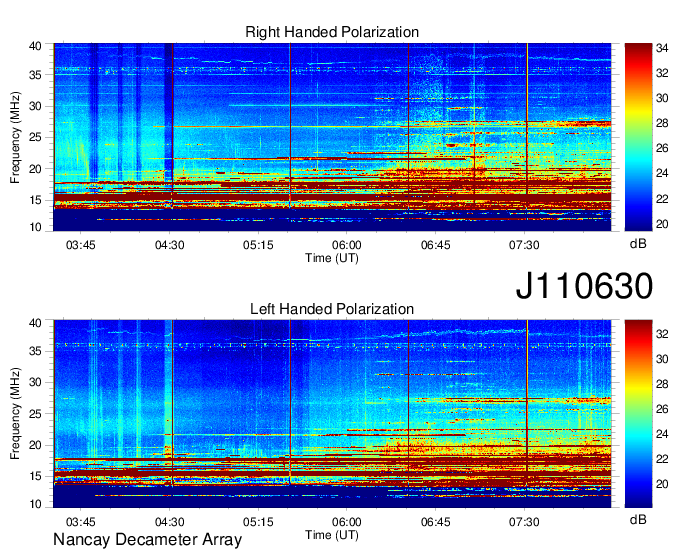Click 15 MHz tick on right-handed plot
The width and height of the screenshot is (680, 552).
(35, 200)
